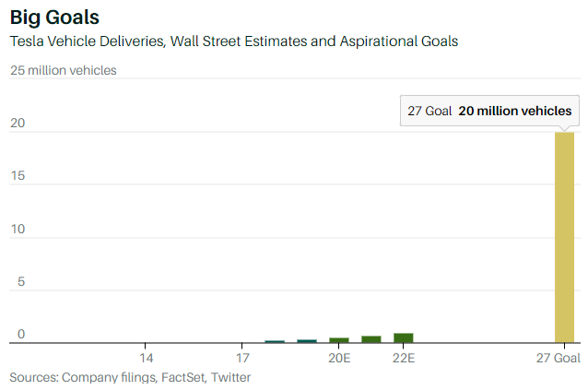Click the 20E x-axis label

pyautogui.click(x=339, y=358)
